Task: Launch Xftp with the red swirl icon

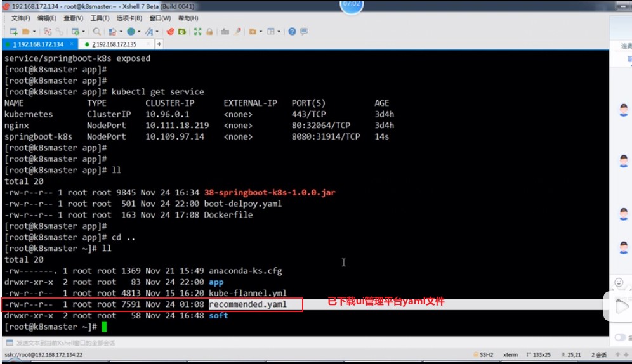Action: [171, 32]
